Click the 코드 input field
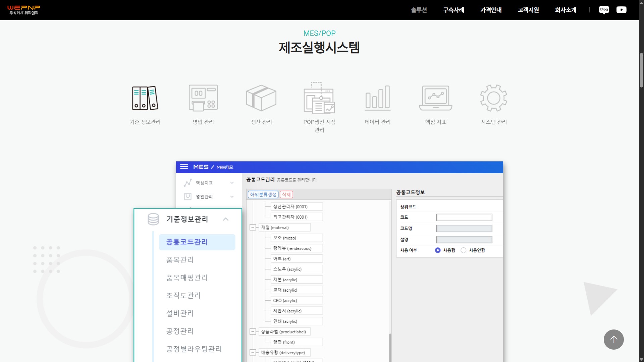Image resolution: width=644 pixels, height=362 pixels. pos(464,218)
